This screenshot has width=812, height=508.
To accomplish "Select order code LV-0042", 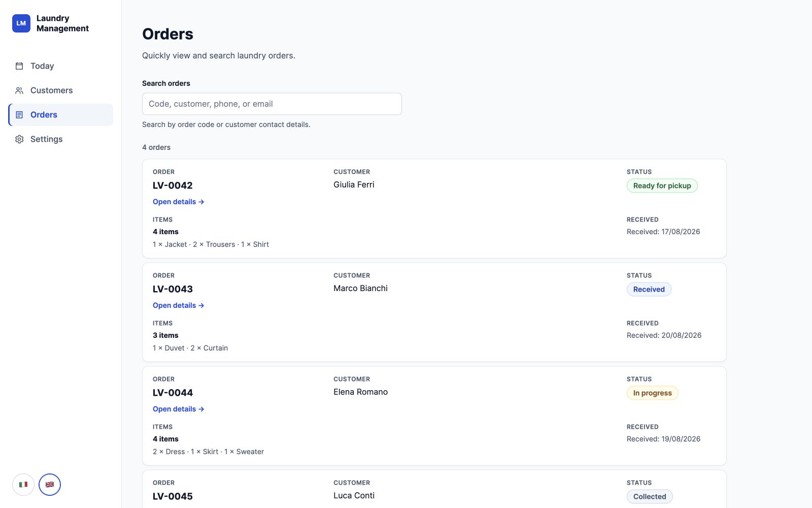I will pyautogui.click(x=173, y=185).
